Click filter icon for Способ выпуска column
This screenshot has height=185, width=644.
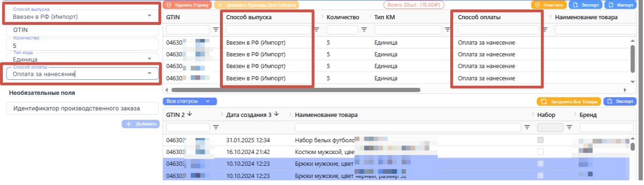pyautogui.click(x=317, y=30)
